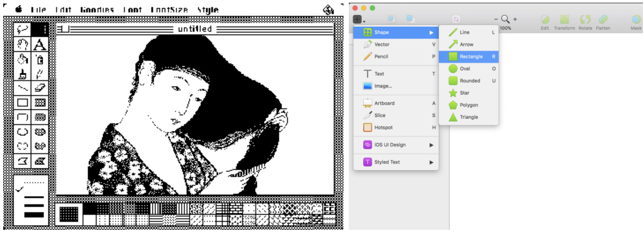Image resolution: width=644 pixels, height=233 pixels.
Task: Click the Mask toolbar icon in Sketch
Action: pos(636,20)
